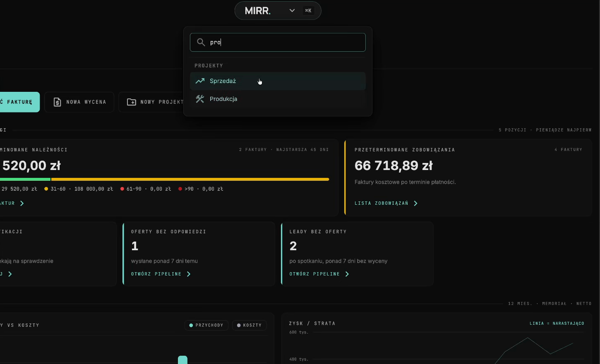
Task: Click Linia = narastająco label
Action: pos(557,323)
